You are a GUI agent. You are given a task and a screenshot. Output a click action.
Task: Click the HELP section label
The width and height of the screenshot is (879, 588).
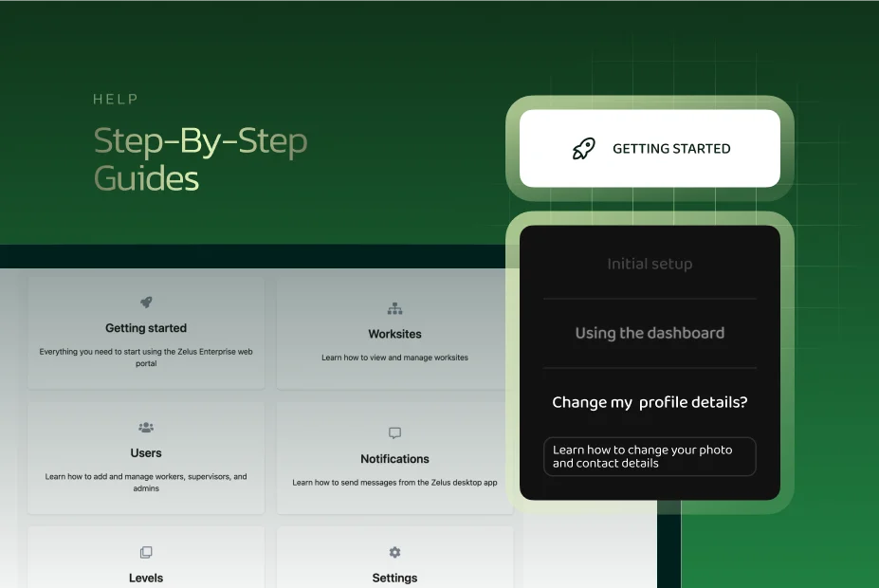tap(116, 100)
